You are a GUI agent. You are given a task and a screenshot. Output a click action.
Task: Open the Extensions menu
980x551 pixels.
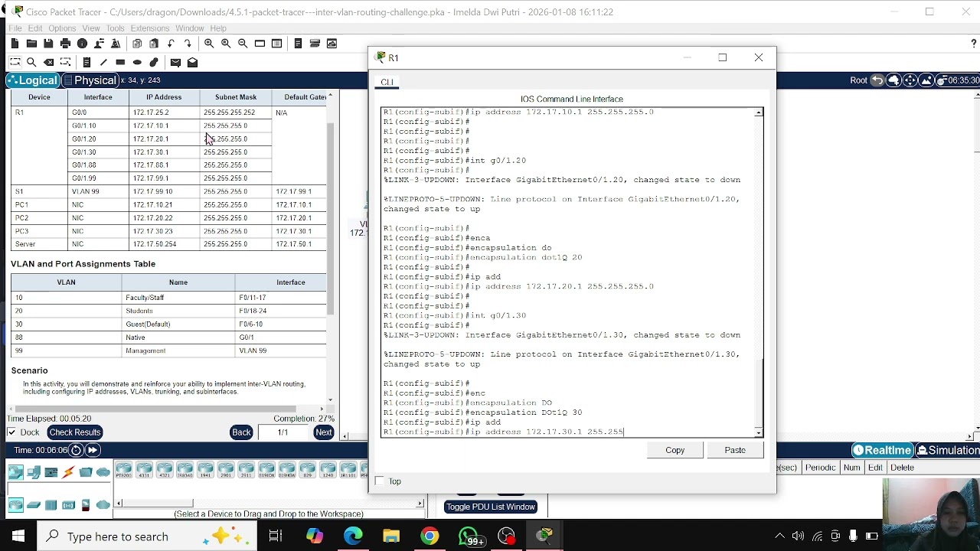tap(149, 28)
